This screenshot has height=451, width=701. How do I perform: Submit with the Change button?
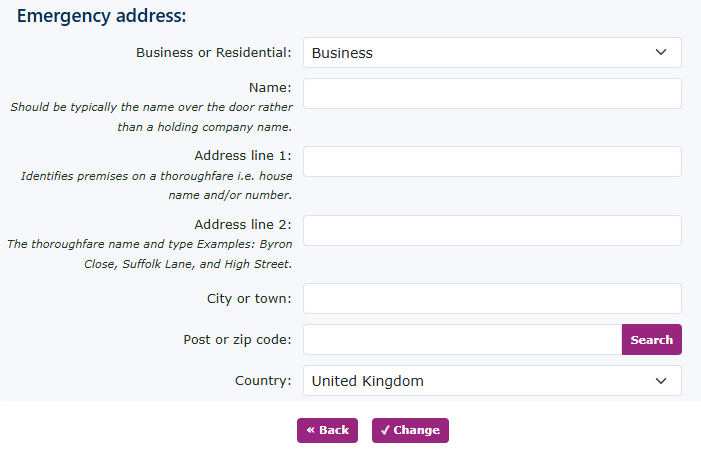[410, 430]
